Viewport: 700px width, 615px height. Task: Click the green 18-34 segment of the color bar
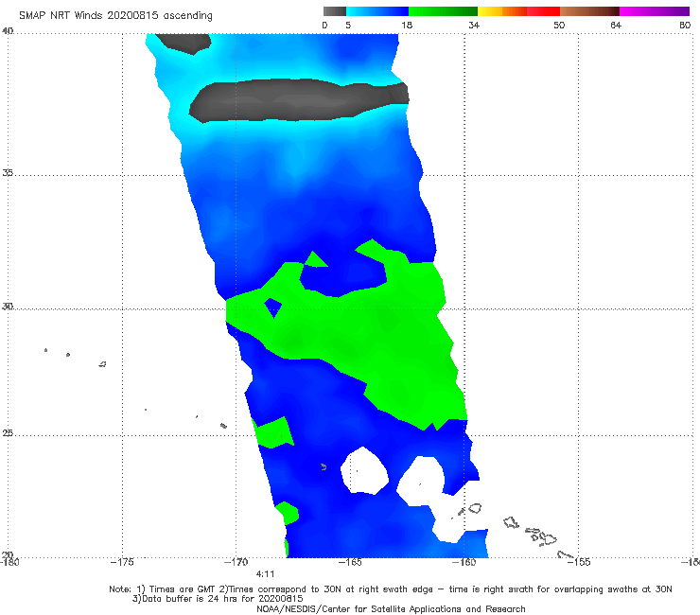443,11
